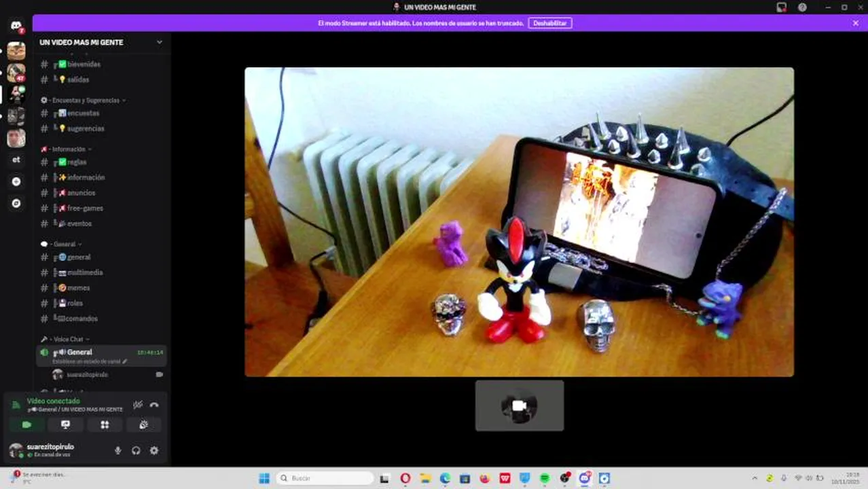Deafen audio with the headphones icon

point(136,450)
